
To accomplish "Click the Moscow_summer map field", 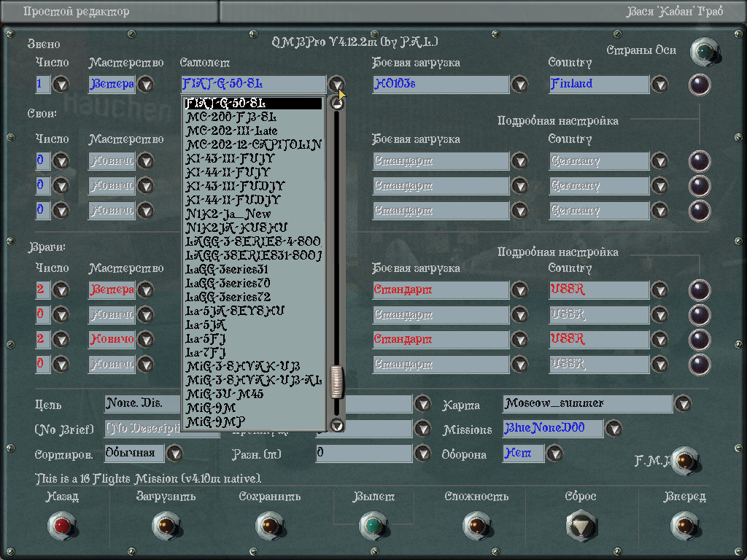I will (587, 404).
